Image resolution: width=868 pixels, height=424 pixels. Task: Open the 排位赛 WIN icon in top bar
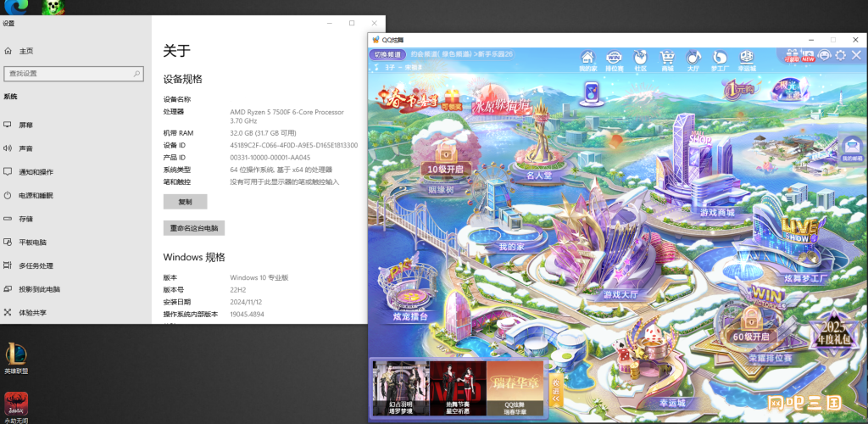(614, 60)
